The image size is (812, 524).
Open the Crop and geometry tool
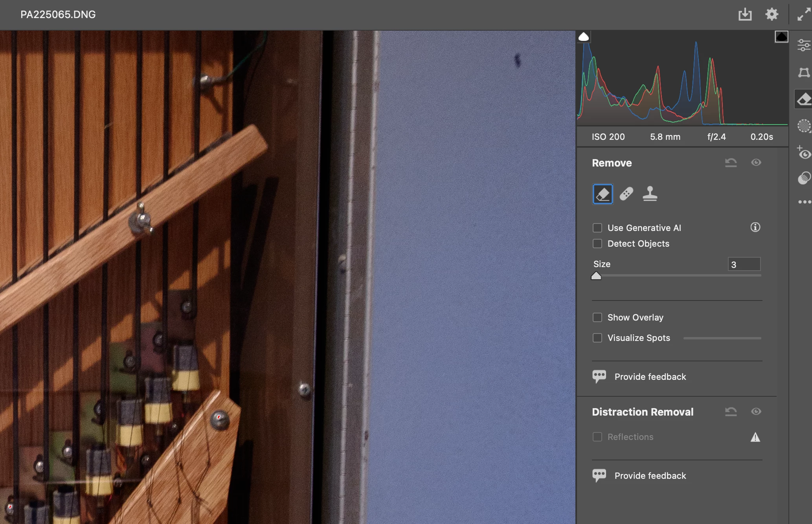[803, 73]
